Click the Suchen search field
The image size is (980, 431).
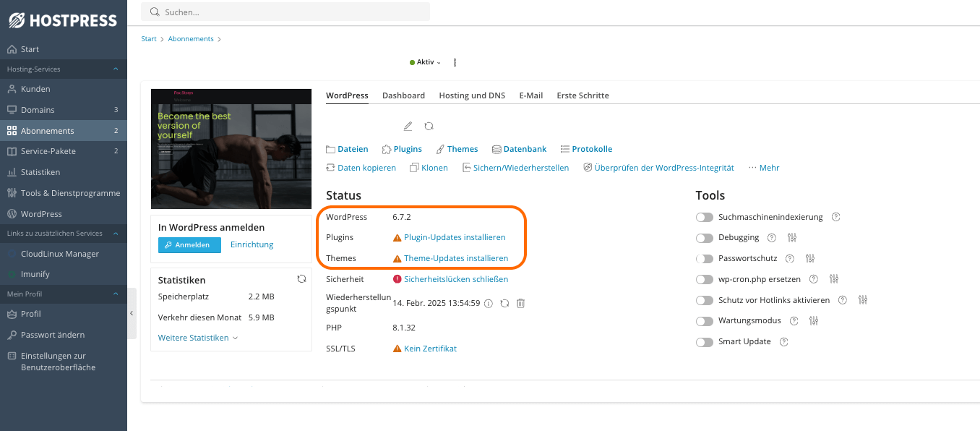[289, 12]
